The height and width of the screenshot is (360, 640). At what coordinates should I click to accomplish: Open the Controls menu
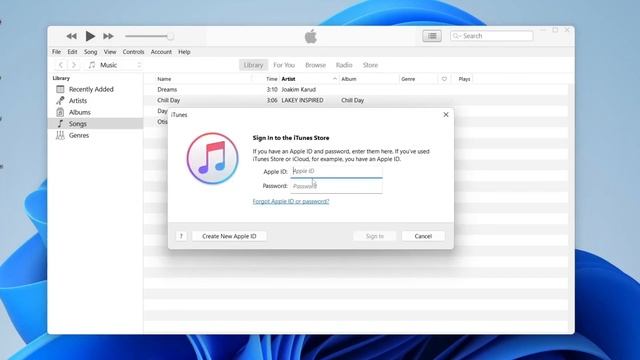pyautogui.click(x=133, y=52)
